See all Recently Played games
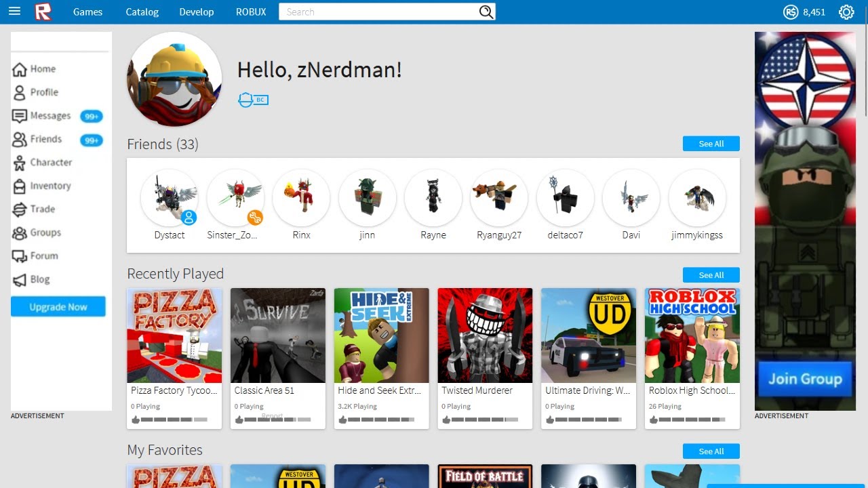The image size is (868, 488). (x=711, y=275)
